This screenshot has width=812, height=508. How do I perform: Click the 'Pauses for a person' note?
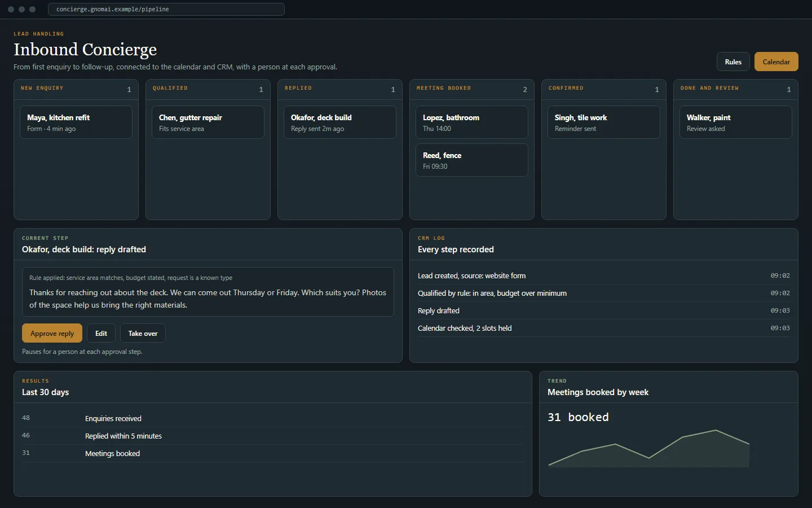pyautogui.click(x=82, y=352)
